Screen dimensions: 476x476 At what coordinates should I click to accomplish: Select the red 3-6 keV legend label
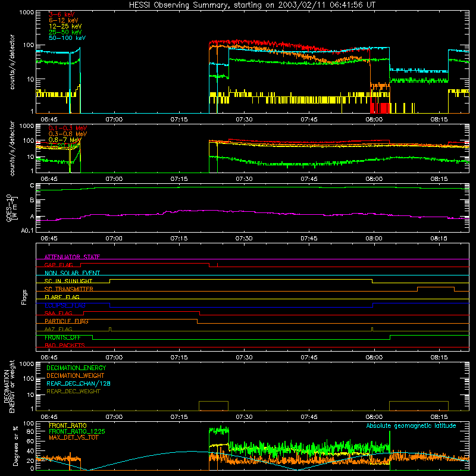(61, 14)
